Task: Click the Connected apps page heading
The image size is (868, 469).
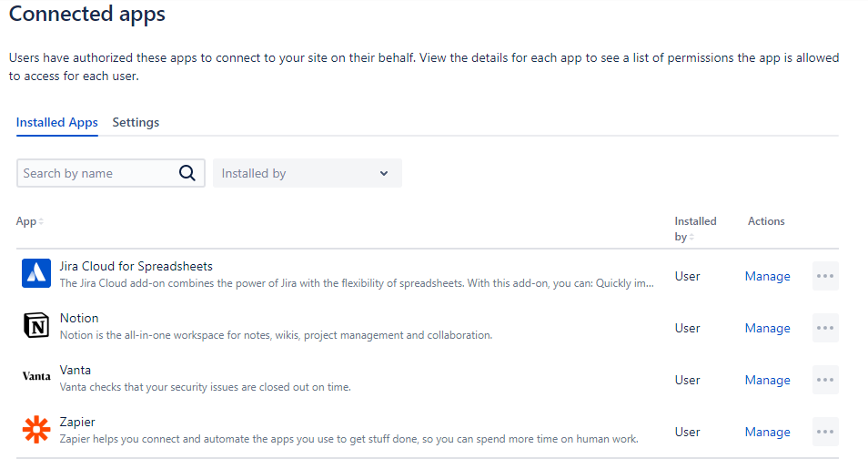Action: click(x=87, y=14)
